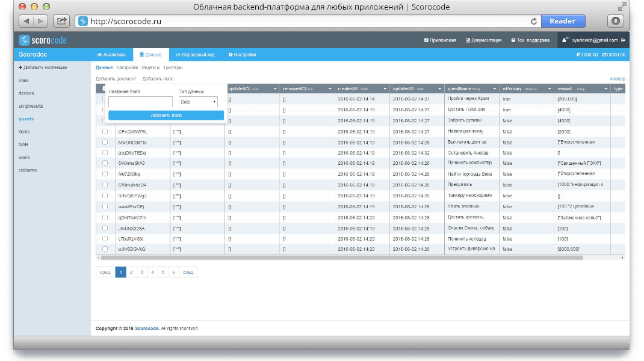The height and width of the screenshot is (361, 644).
Task: Select the checkbox for row gcqD8oTEDg
Action: (x=105, y=153)
